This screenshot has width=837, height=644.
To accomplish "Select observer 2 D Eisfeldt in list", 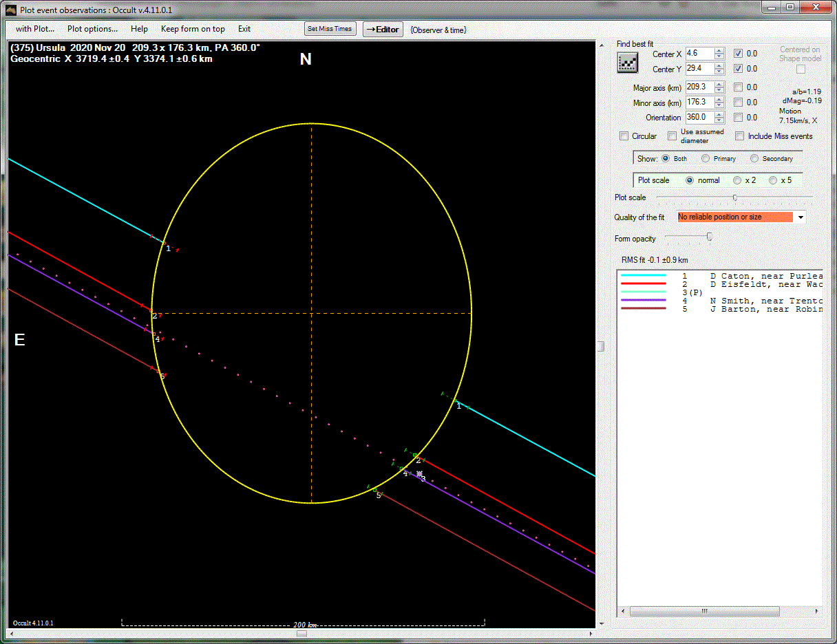I will (x=720, y=284).
